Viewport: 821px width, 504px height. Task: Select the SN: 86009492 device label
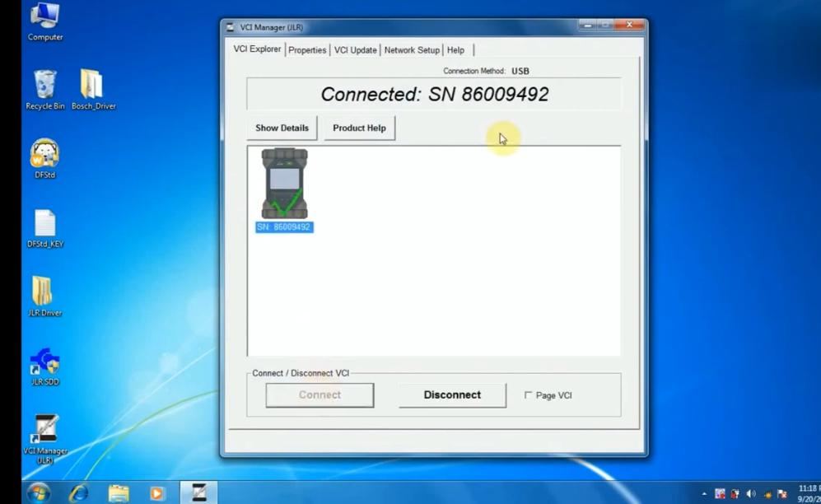(x=284, y=227)
